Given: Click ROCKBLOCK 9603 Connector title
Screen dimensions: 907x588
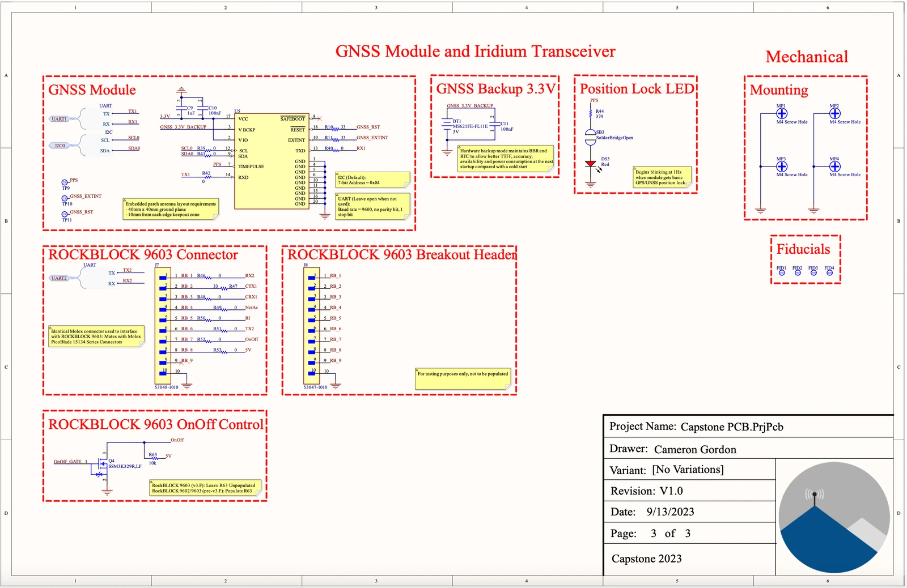Looking at the screenshot, I should pos(143,255).
